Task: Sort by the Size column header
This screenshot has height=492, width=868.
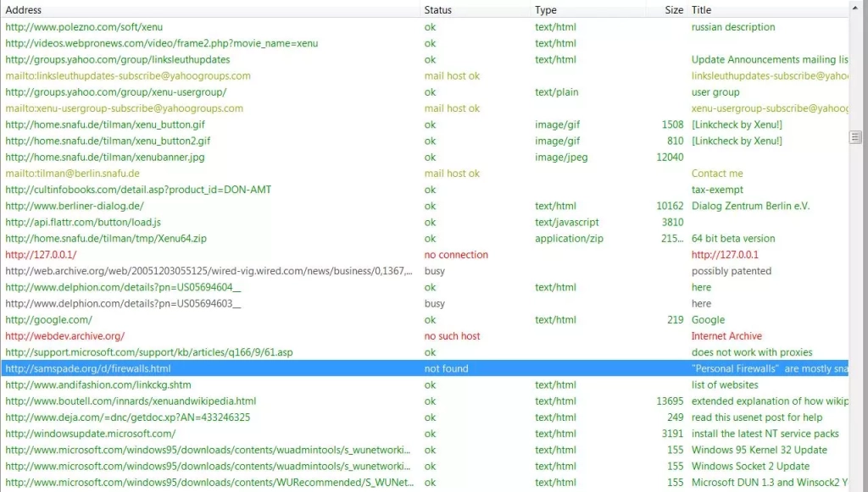Action: [666, 10]
